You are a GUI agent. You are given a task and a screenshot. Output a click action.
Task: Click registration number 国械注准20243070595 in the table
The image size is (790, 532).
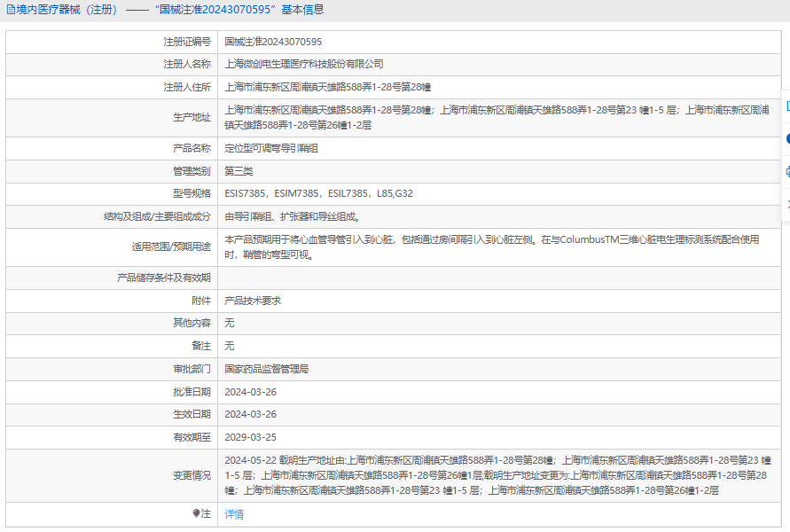273,42
